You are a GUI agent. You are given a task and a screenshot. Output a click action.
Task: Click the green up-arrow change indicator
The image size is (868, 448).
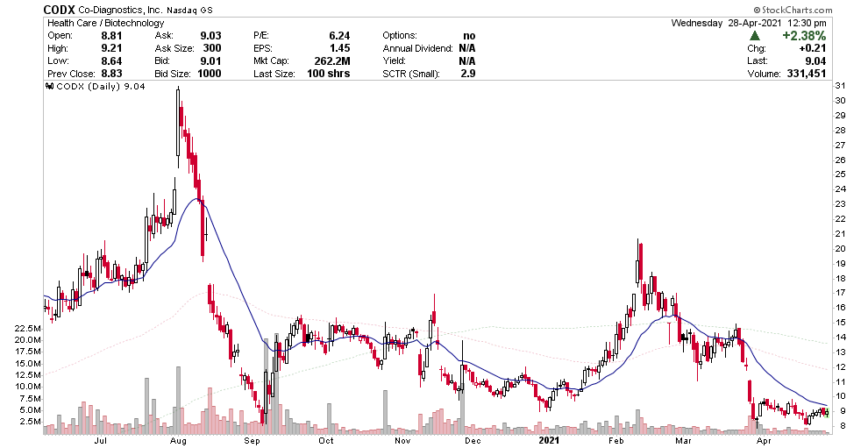click(754, 36)
